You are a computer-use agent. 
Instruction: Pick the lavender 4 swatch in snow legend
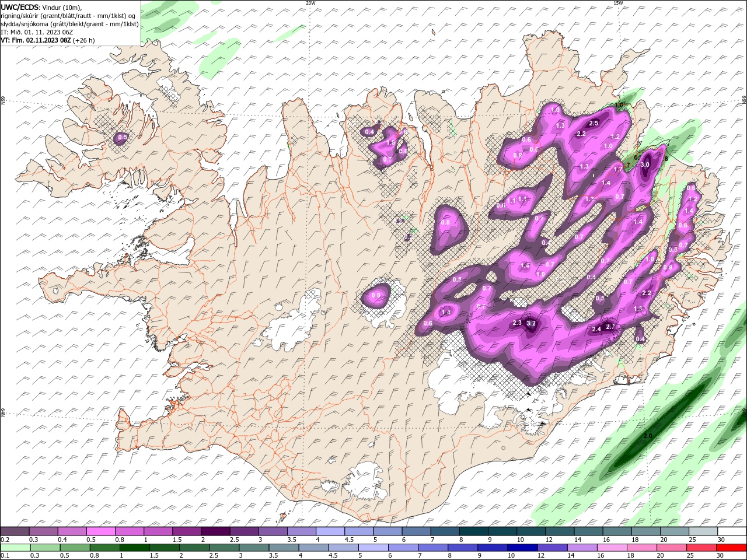point(330,531)
